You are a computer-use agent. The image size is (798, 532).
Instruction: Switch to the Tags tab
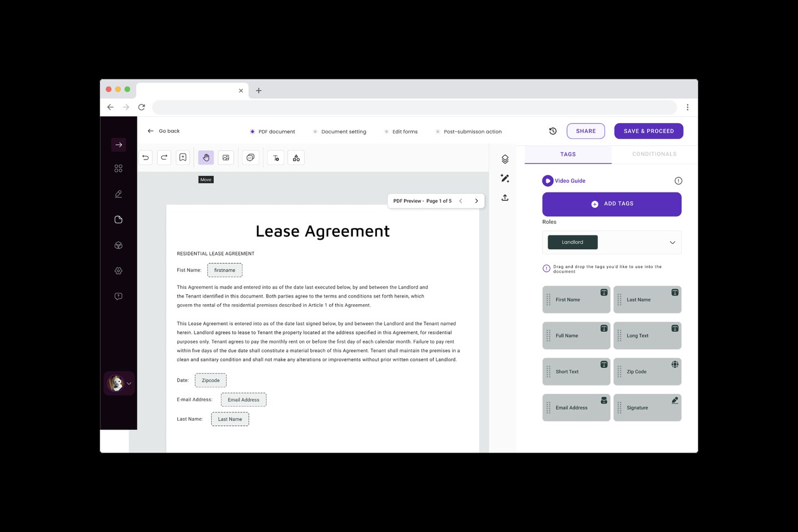point(568,154)
